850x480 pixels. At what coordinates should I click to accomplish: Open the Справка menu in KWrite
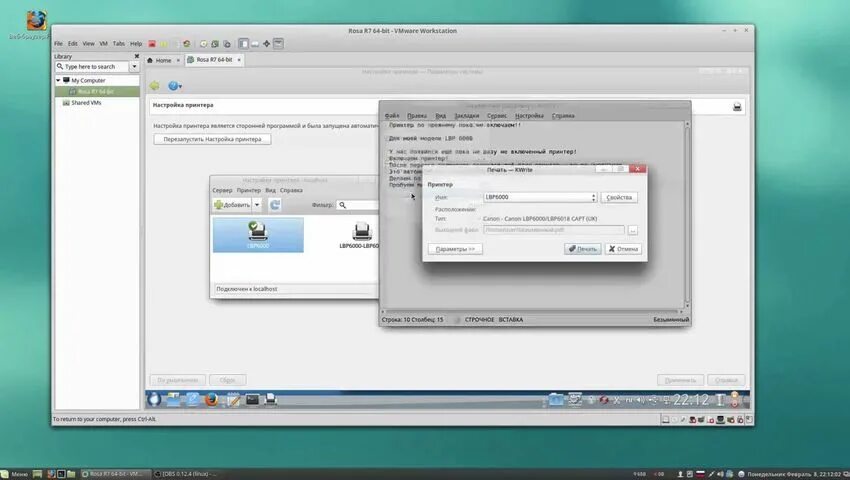click(x=563, y=116)
